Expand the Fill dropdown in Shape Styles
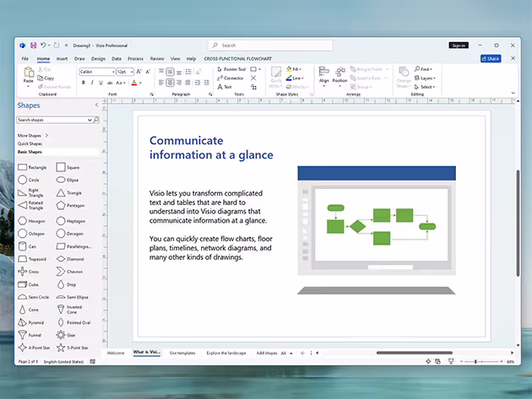Screen dimensions: 532x399 point(296,69)
